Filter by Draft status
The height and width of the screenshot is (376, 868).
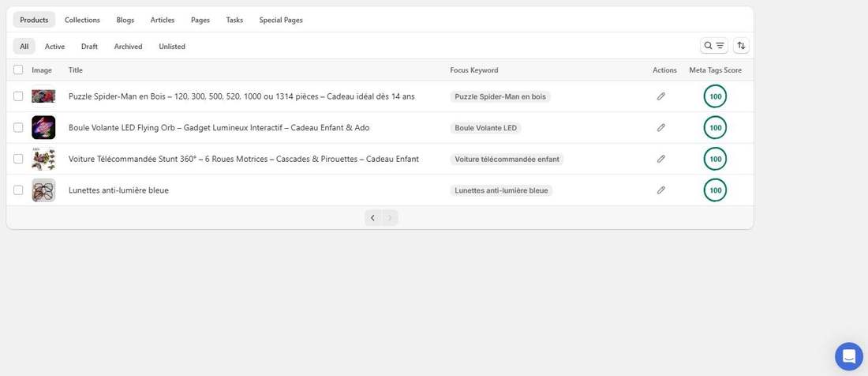pos(89,47)
